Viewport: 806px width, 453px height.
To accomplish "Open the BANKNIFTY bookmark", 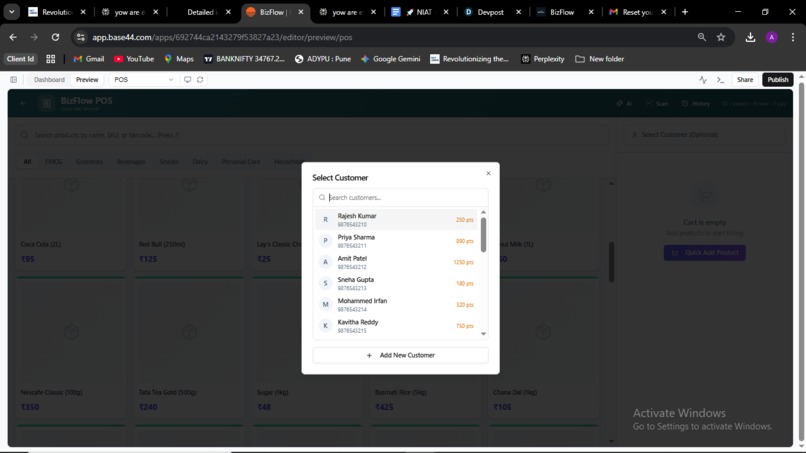I will click(244, 59).
